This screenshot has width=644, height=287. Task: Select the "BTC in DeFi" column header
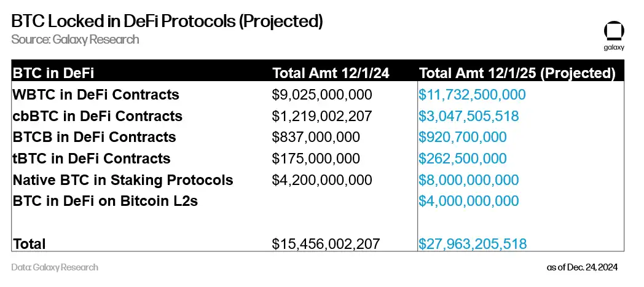click(x=53, y=74)
